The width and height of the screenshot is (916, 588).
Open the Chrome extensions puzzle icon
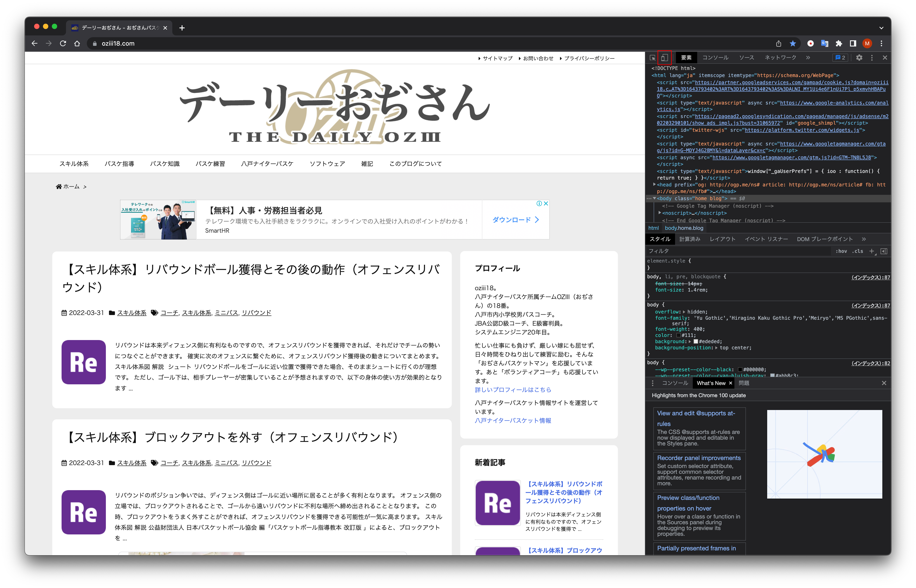tap(838, 44)
